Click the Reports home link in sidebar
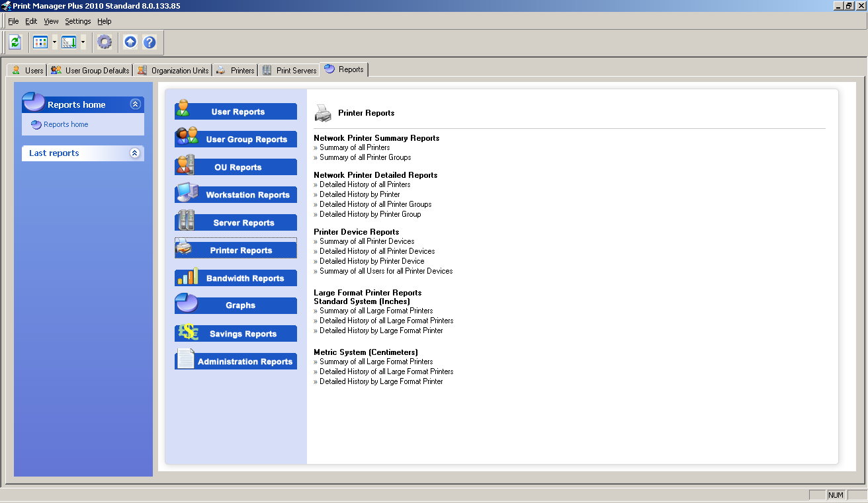This screenshot has width=868, height=503. coord(65,124)
